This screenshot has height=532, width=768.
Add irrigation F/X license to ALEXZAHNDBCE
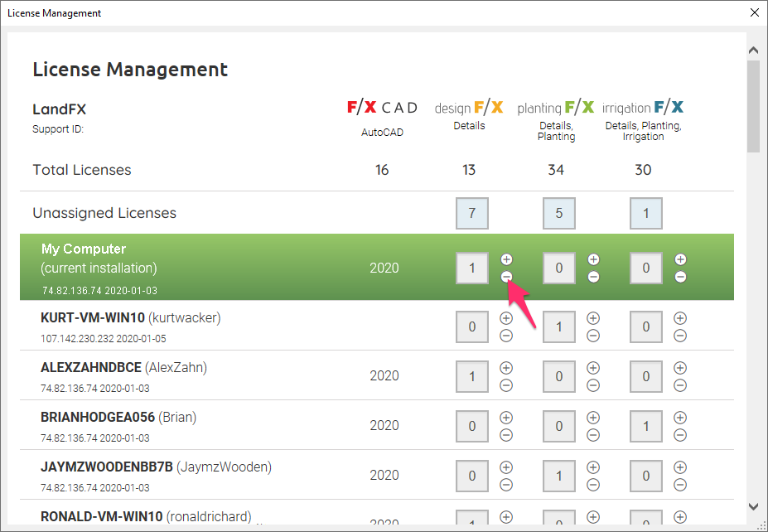click(680, 368)
